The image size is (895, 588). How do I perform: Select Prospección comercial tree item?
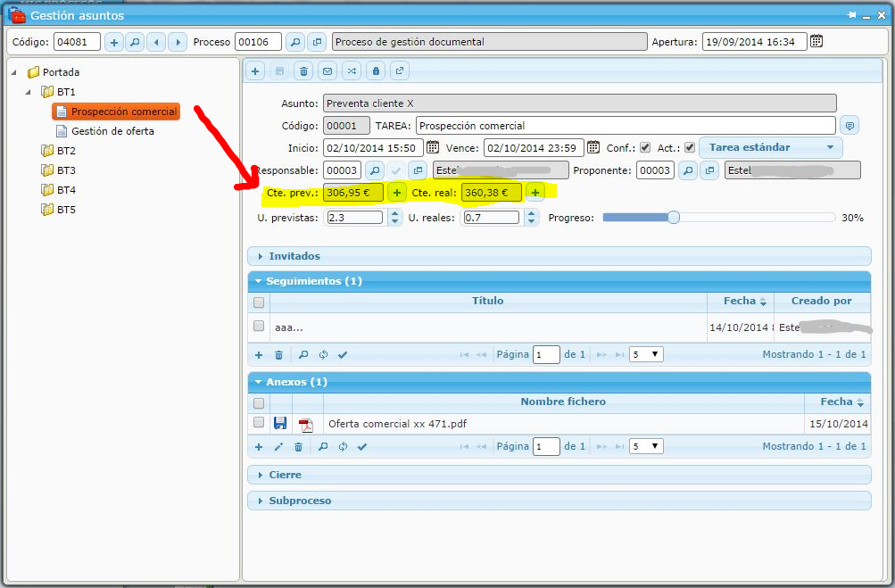coord(116,112)
